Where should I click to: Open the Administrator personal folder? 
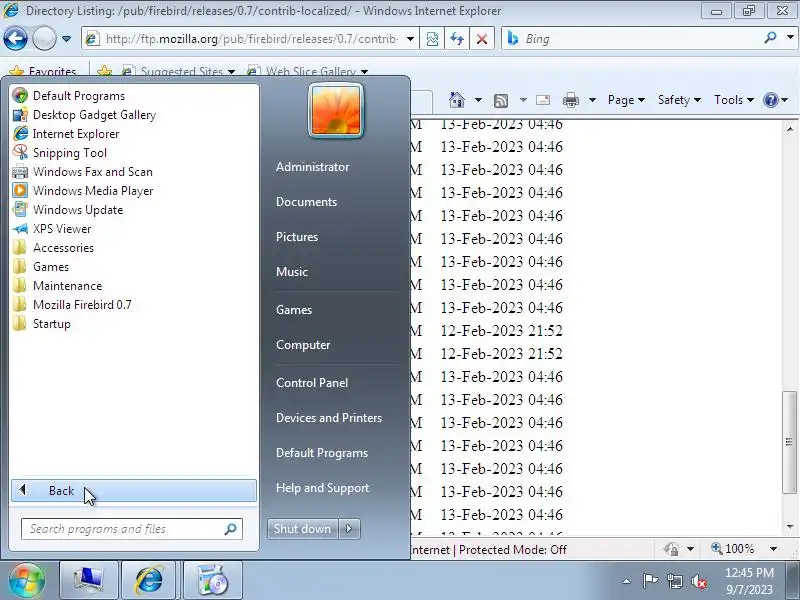tap(313, 167)
